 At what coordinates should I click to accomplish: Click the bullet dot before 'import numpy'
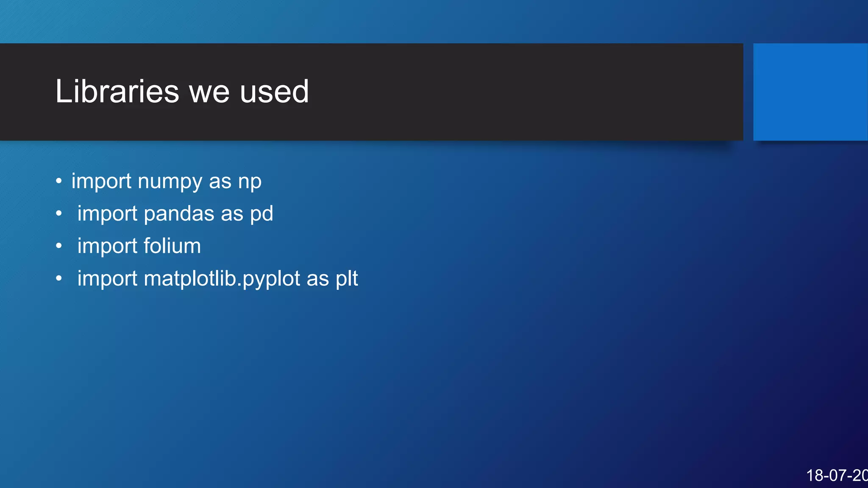pyautogui.click(x=59, y=181)
